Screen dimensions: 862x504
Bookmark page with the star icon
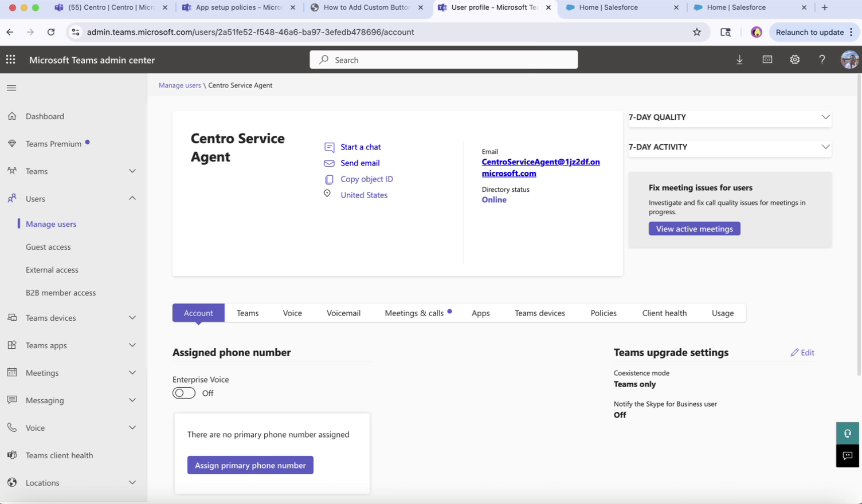[697, 32]
